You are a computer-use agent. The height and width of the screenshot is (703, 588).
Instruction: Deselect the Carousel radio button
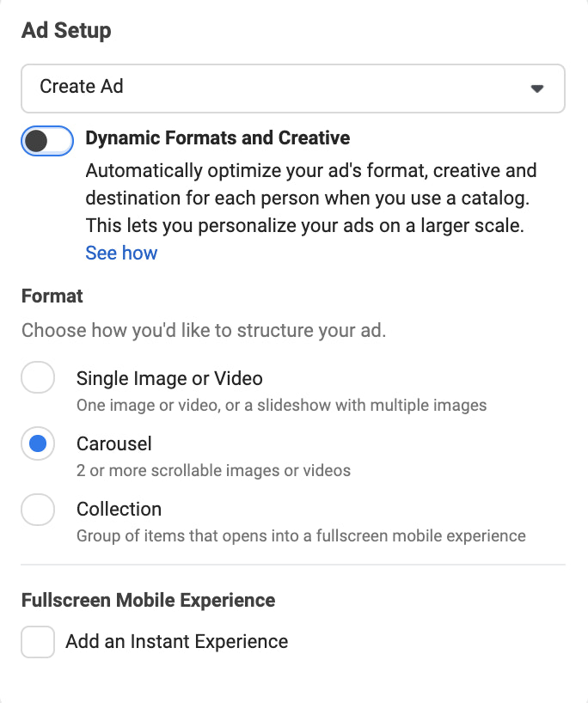[x=38, y=443]
